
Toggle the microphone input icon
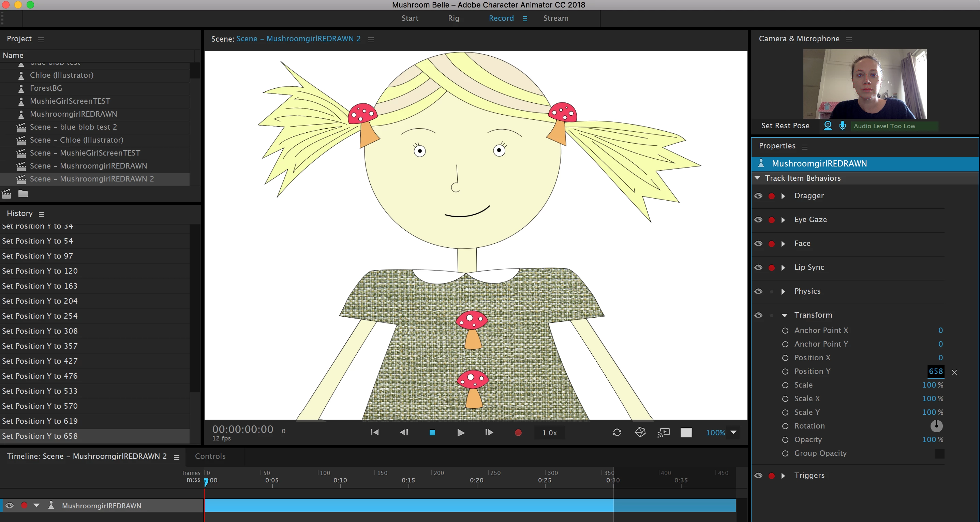coord(842,126)
